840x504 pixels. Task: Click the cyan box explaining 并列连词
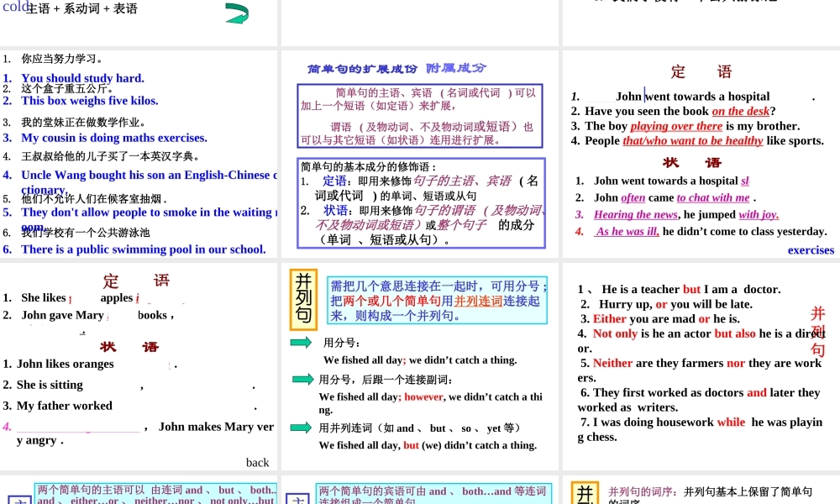437,300
